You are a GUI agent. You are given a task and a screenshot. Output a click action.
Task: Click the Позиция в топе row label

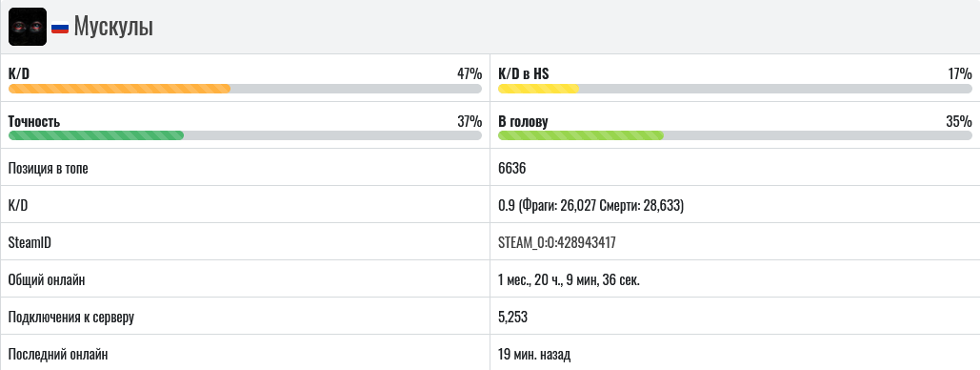pos(49,169)
